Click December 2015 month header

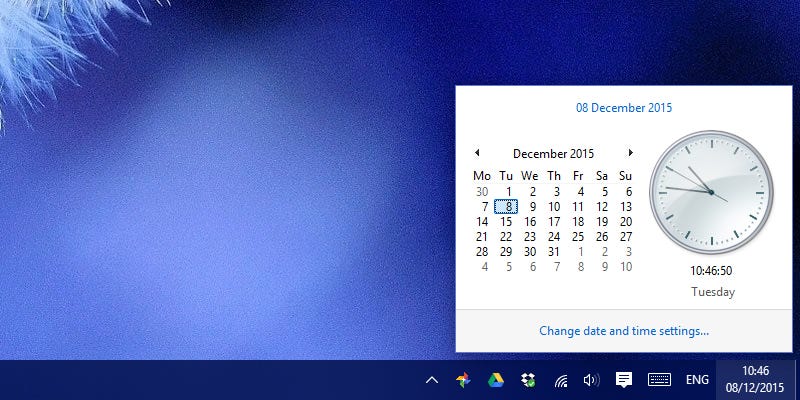[x=554, y=154]
